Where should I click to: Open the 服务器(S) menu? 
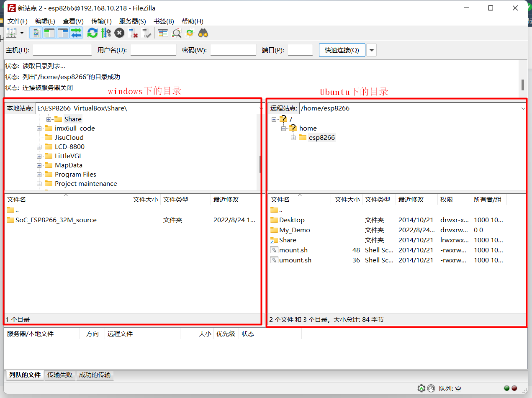[x=133, y=21]
